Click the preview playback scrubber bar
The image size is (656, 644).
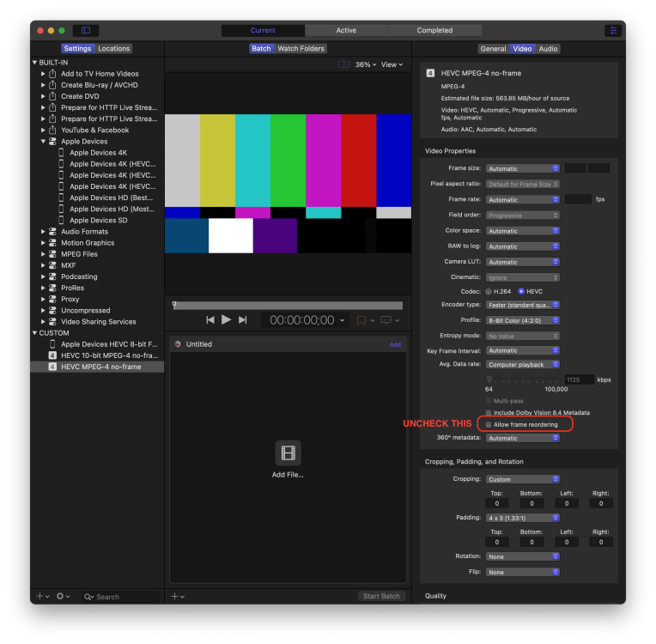coord(288,306)
